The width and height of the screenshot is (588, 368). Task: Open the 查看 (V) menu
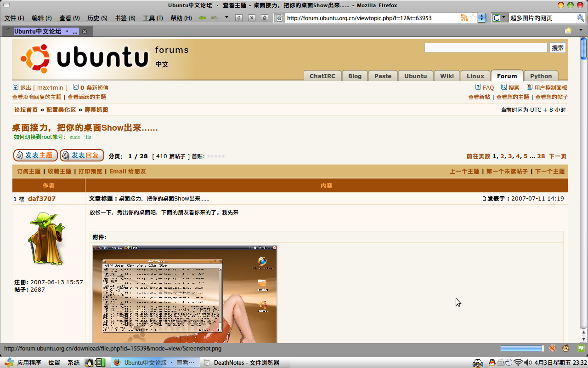pyautogui.click(x=69, y=18)
